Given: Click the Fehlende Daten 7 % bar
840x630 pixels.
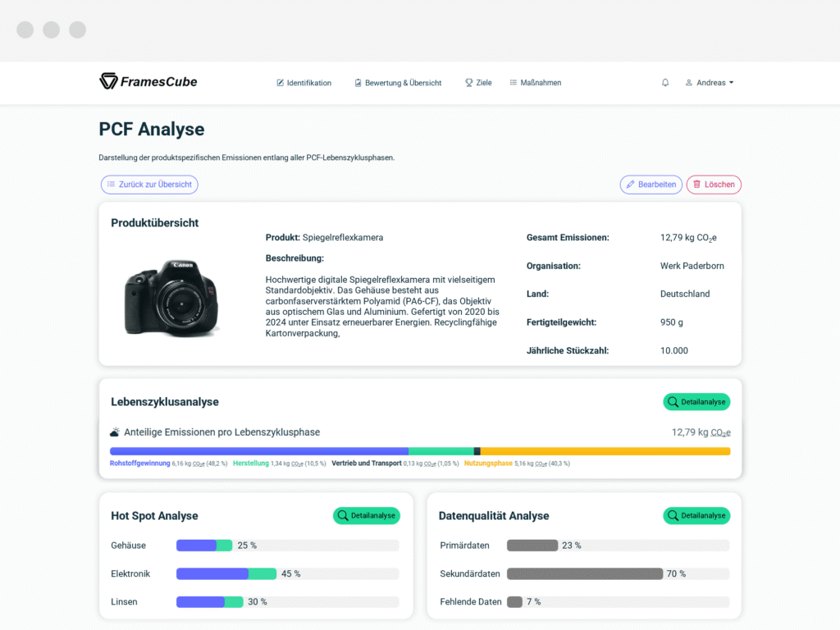Looking at the screenshot, I should [x=619, y=601].
